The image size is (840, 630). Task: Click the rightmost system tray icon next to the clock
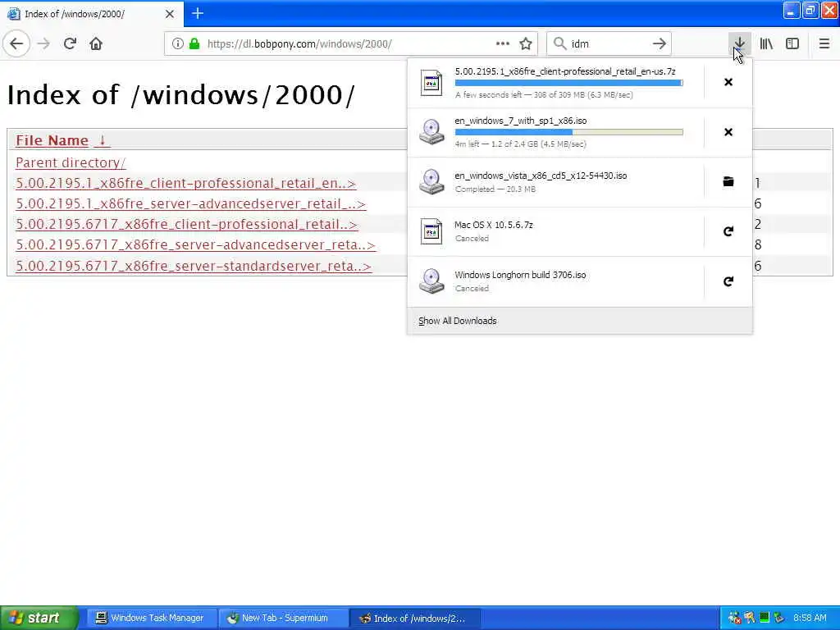click(x=779, y=618)
